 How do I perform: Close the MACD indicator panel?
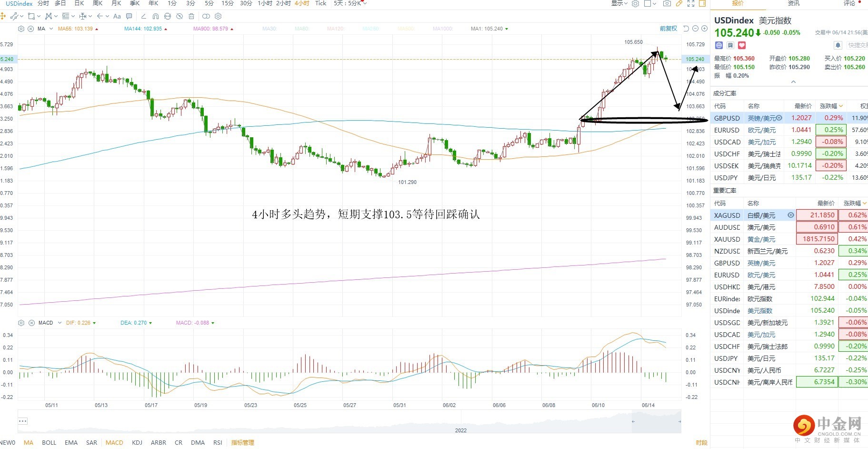click(x=31, y=323)
